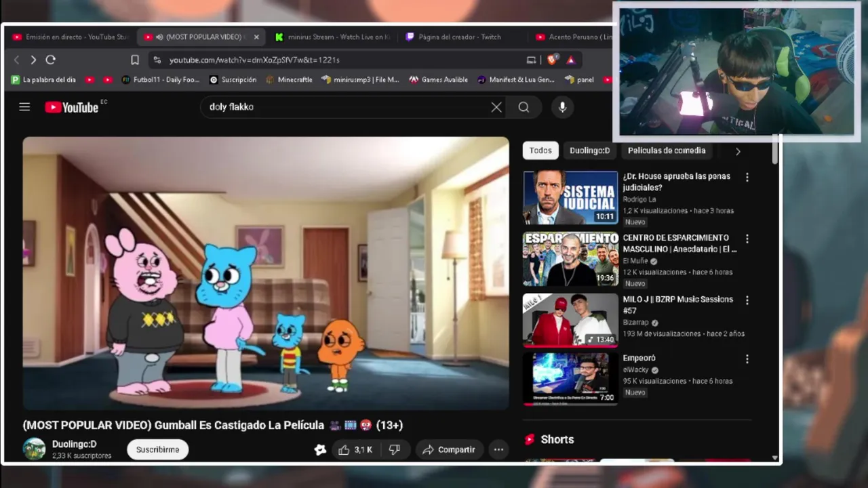Image resolution: width=868 pixels, height=488 pixels.
Task: Select the Todos filter chip
Action: tap(540, 150)
